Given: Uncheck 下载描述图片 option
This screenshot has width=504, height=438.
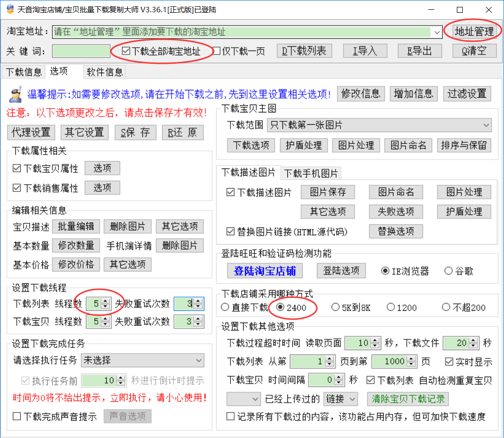Looking at the screenshot, I should (x=230, y=192).
